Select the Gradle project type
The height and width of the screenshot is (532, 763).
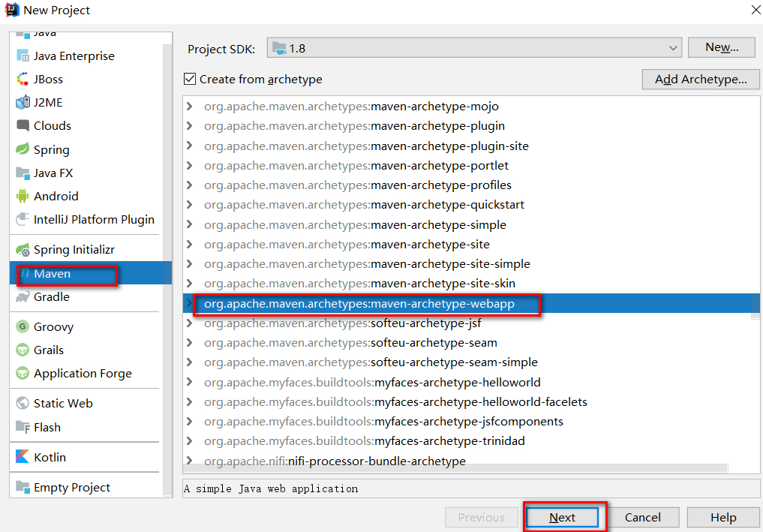pyautogui.click(x=86, y=297)
